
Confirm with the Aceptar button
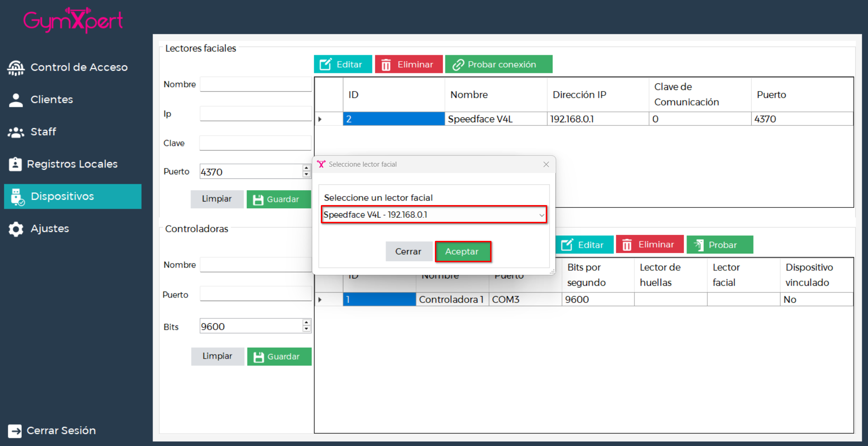(463, 252)
